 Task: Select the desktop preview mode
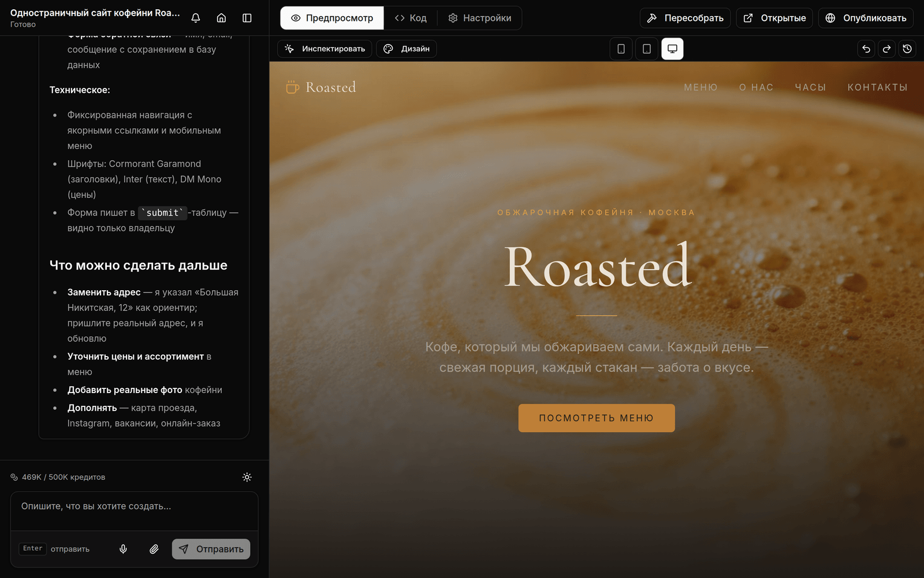(x=672, y=49)
